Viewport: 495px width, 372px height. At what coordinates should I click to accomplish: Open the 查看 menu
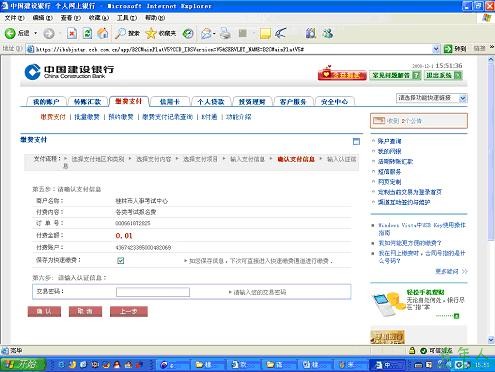click(70, 18)
